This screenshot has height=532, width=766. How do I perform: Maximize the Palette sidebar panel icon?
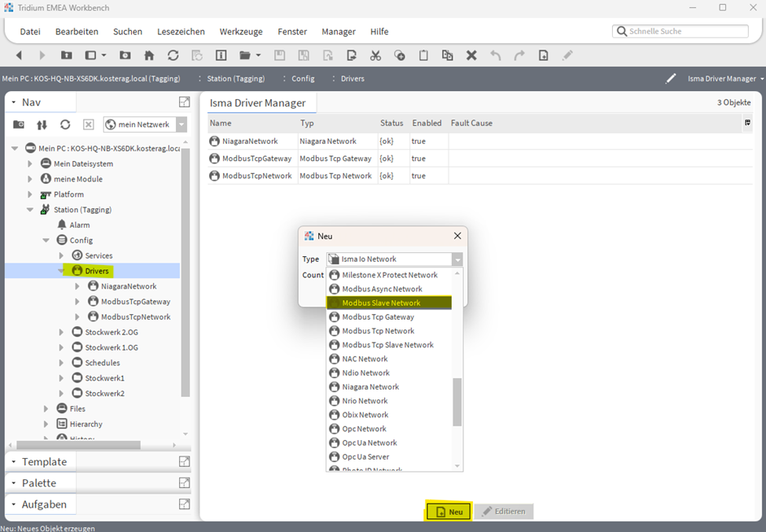click(x=184, y=482)
